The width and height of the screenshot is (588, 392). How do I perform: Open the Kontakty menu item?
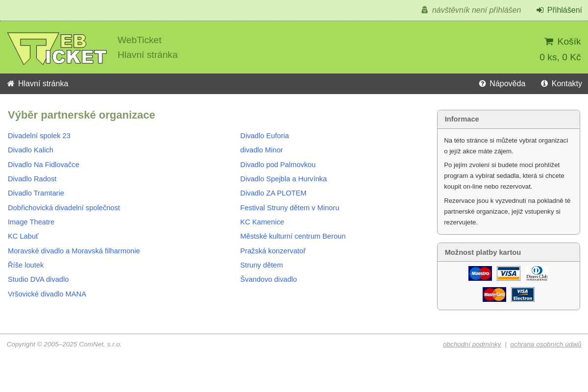pyautogui.click(x=566, y=83)
